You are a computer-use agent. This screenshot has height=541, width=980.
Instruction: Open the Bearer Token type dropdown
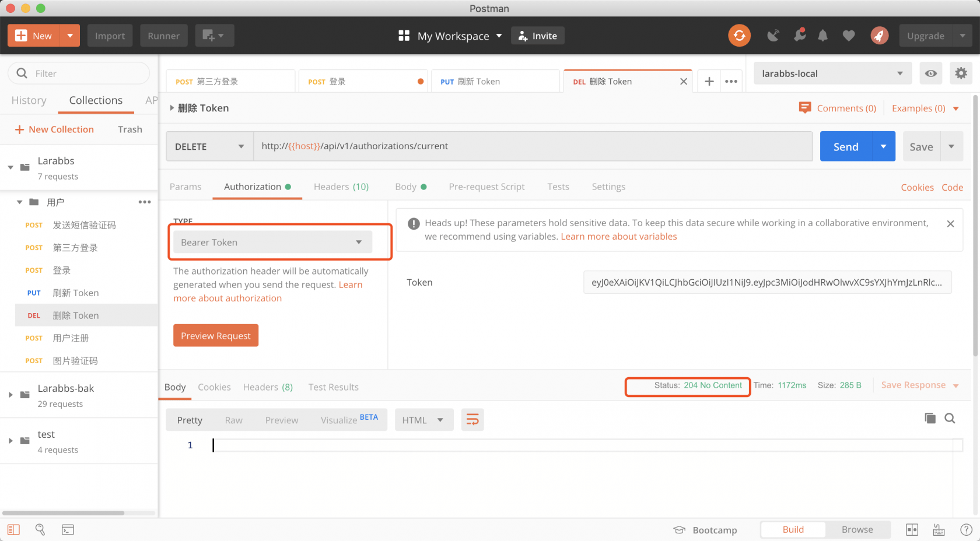(272, 242)
